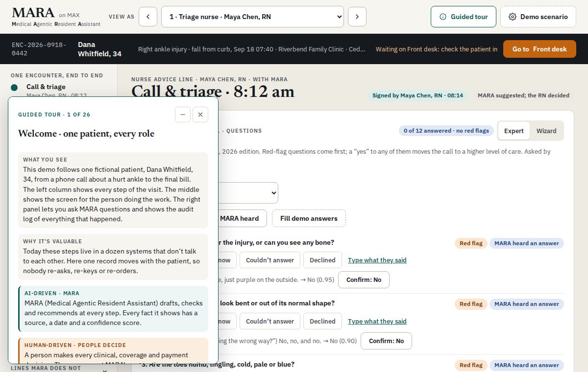Go to the previous role with the left chevron
The image size is (588, 372).
tap(148, 17)
